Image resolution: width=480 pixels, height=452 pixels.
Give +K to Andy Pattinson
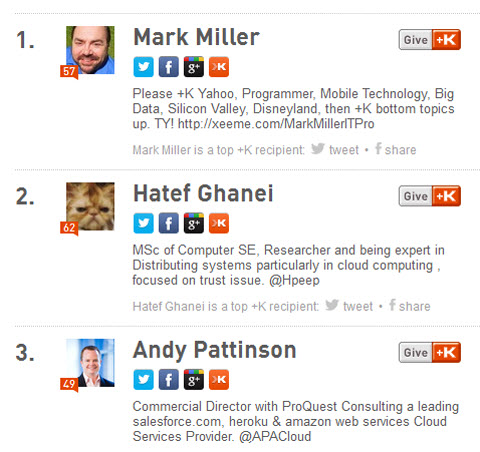click(430, 352)
